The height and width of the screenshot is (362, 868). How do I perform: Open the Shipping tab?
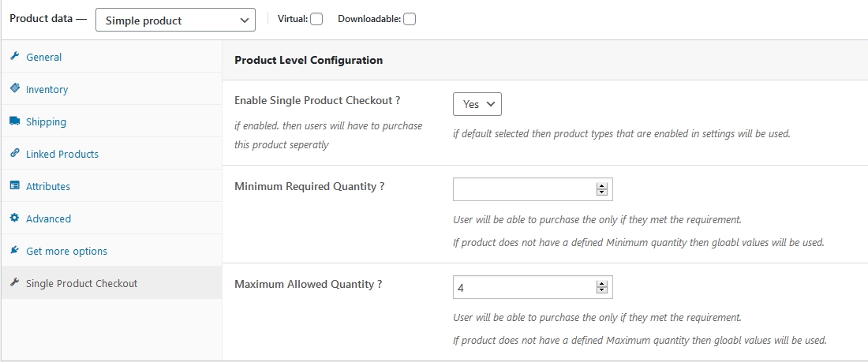(x=46, y=122)
